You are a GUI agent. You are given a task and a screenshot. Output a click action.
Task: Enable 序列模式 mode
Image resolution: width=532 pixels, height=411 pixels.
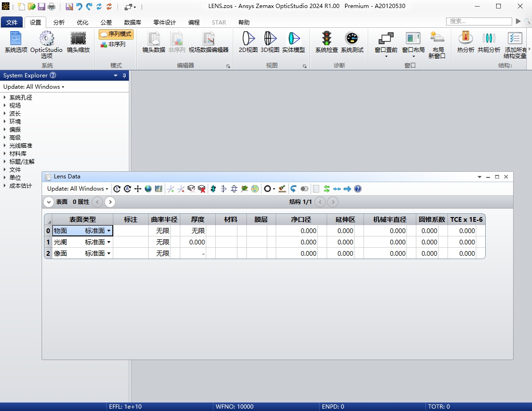116,34
